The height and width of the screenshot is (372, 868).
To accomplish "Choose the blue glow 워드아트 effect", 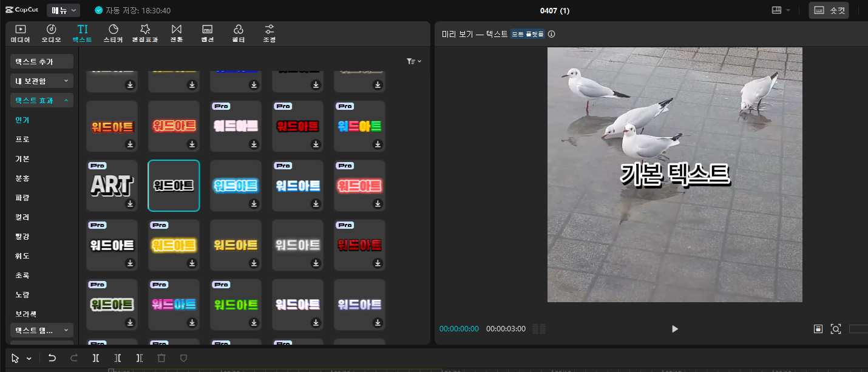I will pyautogui.click(x=236, y=186).
